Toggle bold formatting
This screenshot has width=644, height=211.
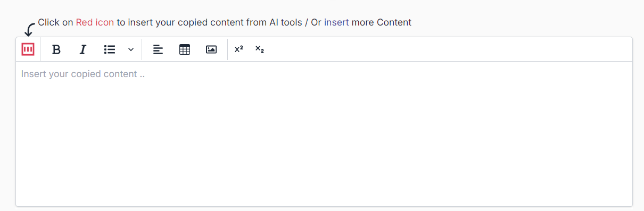point(56,49)
